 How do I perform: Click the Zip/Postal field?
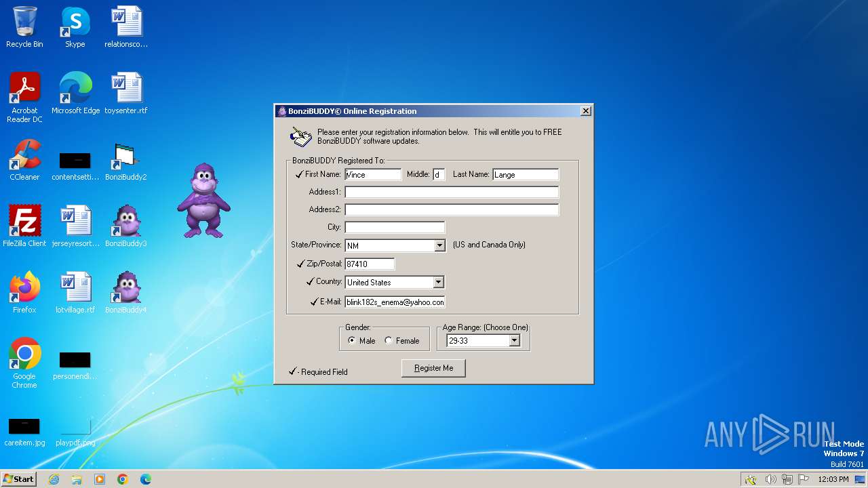[370, 264]
